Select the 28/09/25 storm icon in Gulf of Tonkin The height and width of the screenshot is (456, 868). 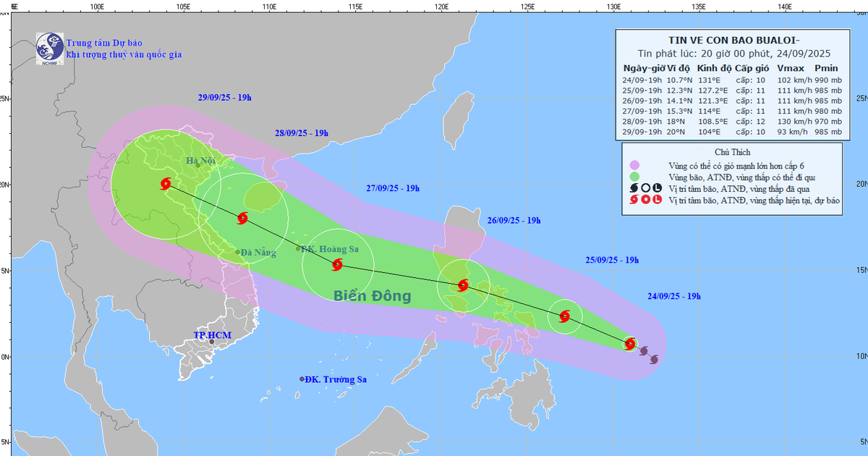pos(243,218)
